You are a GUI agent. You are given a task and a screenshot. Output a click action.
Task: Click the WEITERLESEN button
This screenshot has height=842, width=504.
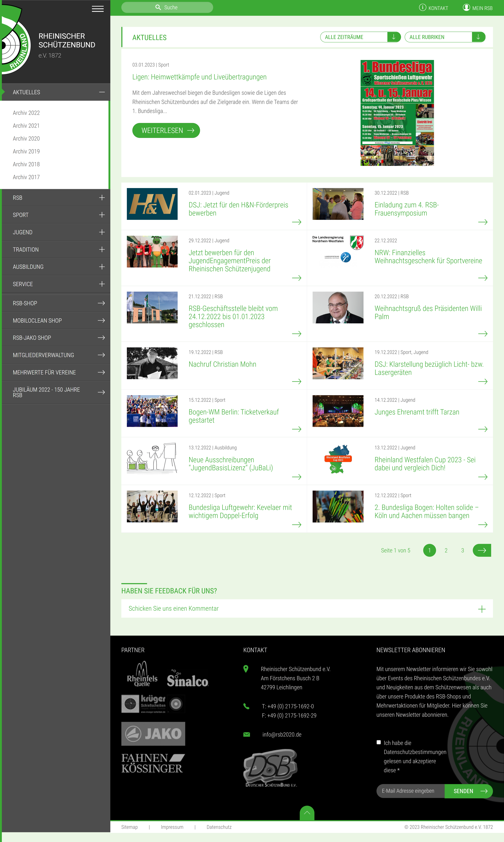point(166,130)
